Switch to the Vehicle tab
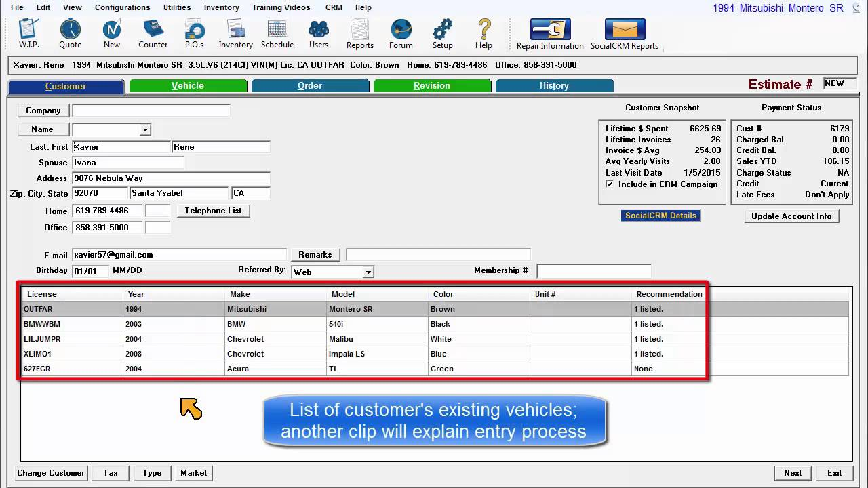 [188, 86]
